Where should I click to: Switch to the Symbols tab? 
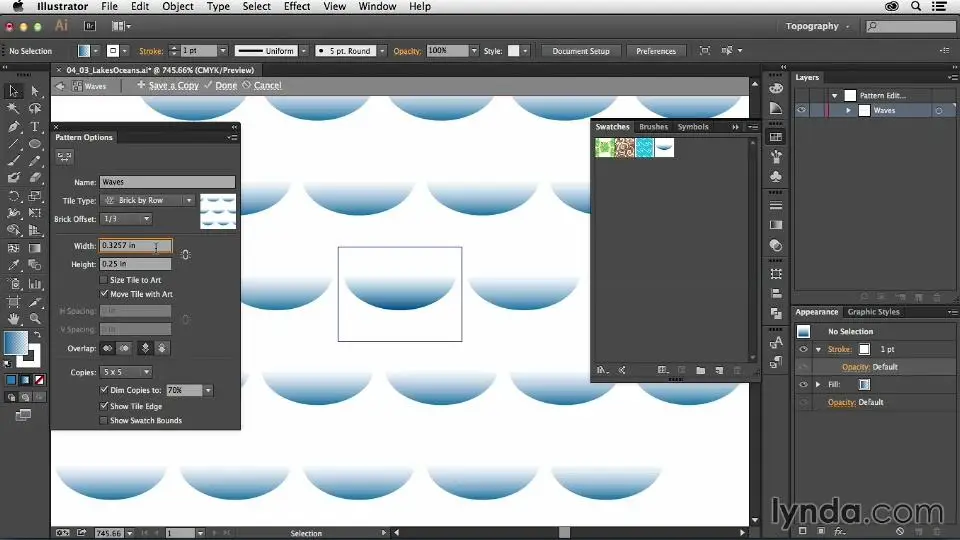(692, 127)
